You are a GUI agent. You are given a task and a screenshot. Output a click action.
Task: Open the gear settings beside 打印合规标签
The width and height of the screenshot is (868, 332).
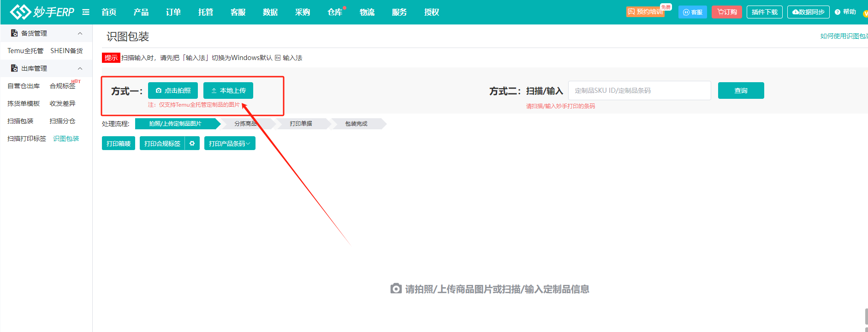point(192,144)
